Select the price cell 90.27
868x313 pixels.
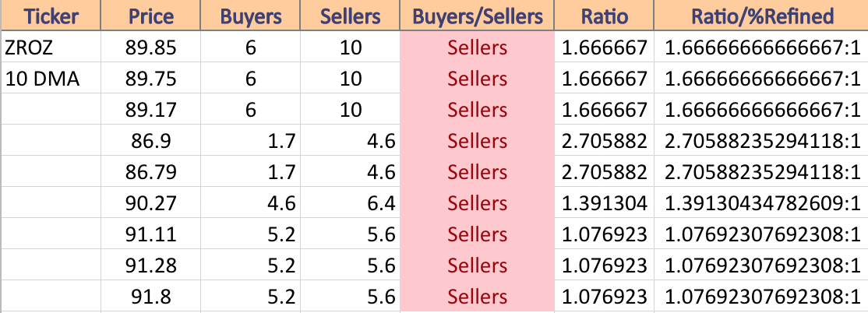pyautogui.click(x=150, y=202)
